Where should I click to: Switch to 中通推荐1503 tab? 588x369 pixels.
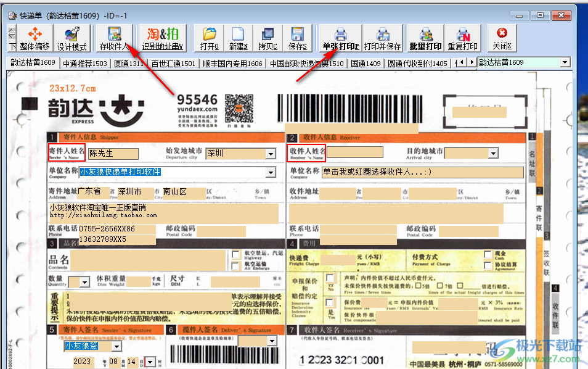85,64
